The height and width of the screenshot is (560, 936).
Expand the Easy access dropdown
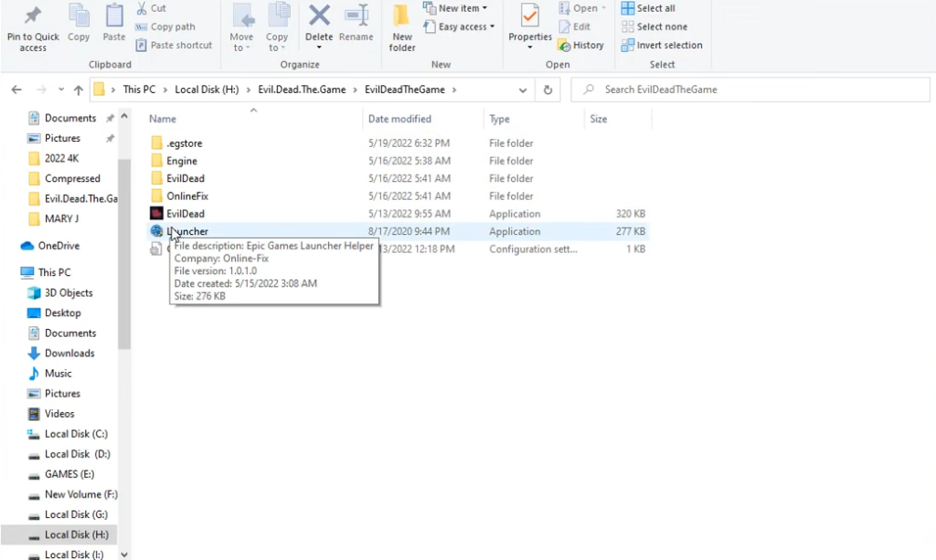click(459, 26)
